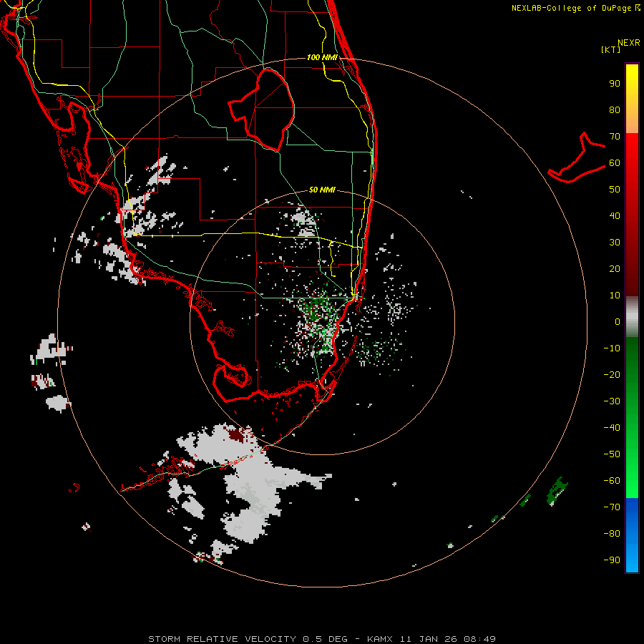The image size is (644, 644).
Task: Click the 40 value on the velocity scale
Action: click(615, 216)
